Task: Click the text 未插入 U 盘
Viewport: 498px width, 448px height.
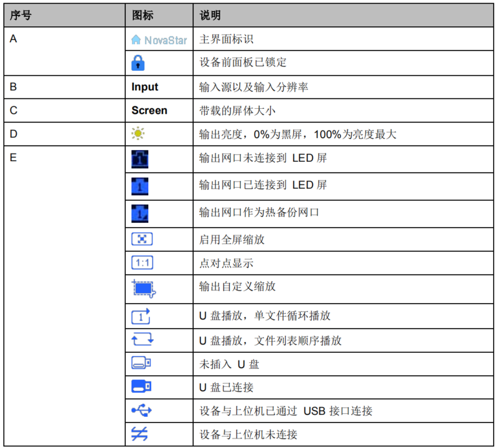Action: point(229,364)
